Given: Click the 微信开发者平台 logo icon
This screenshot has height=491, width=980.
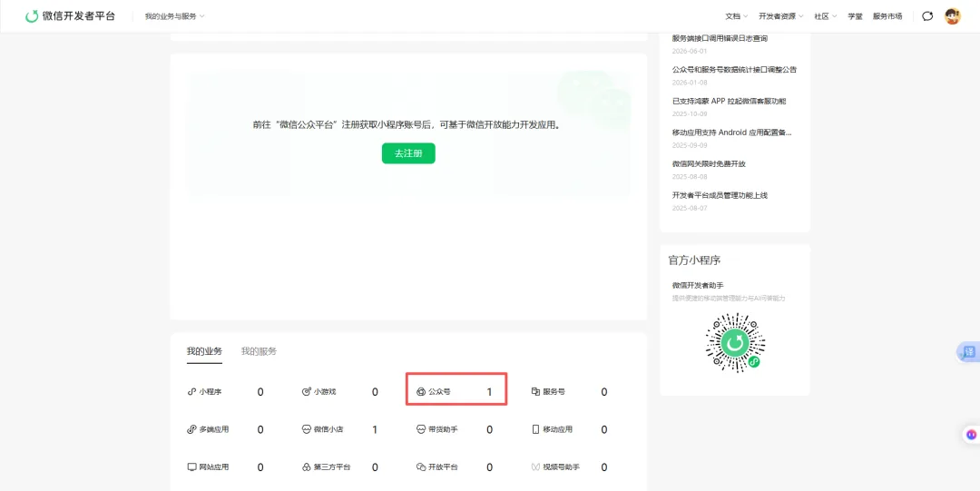Looking at the screenshot, I should [x=31, y=16].
